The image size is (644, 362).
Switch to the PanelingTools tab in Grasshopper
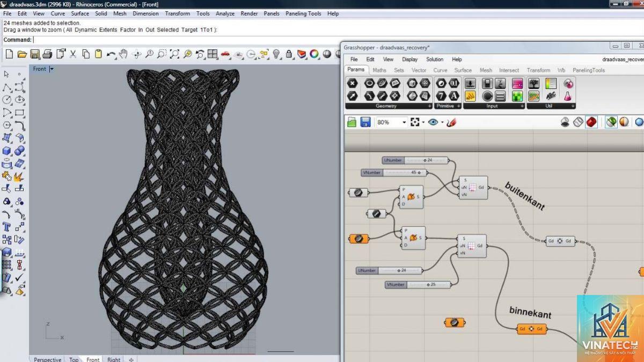(x=588, y=70)
